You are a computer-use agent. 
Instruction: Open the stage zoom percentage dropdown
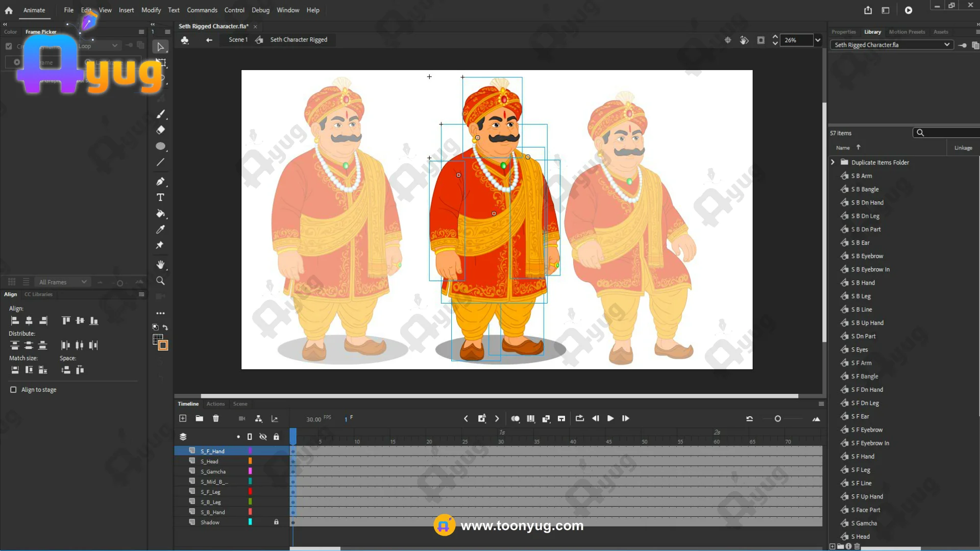(x=818, y=40)
